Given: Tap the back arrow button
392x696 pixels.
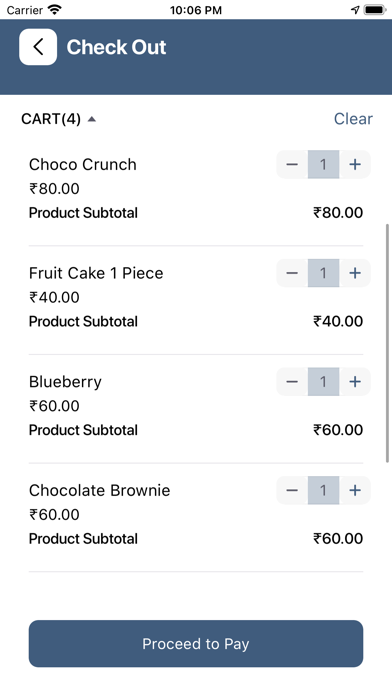Looking at the screenshot, I should point(38,47).
